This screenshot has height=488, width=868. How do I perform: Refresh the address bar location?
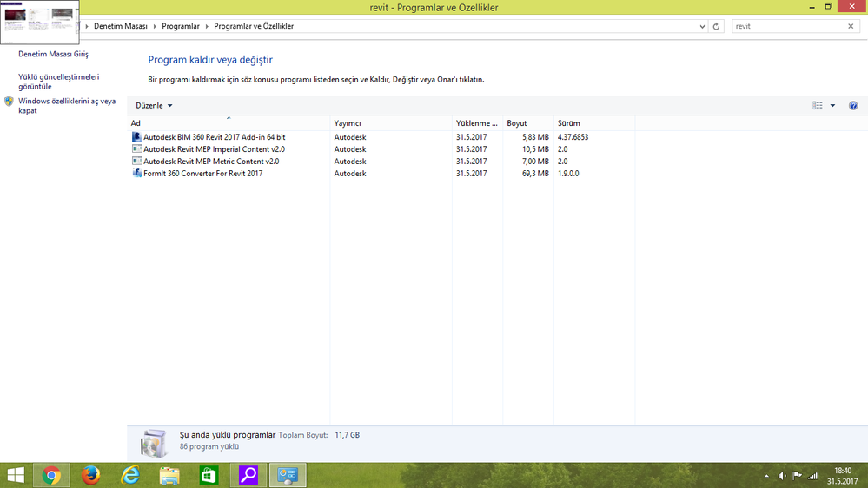click(x=716, y=26)
